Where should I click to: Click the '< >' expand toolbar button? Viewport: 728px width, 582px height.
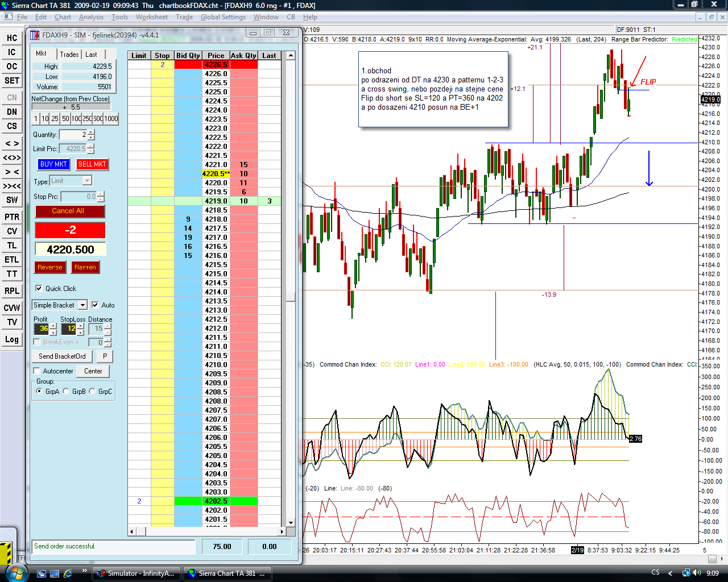click(x=12, y=143)
